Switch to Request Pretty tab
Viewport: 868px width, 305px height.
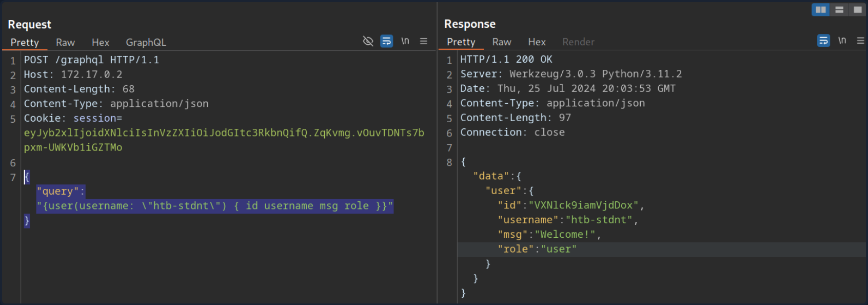[x=25, y=43]
